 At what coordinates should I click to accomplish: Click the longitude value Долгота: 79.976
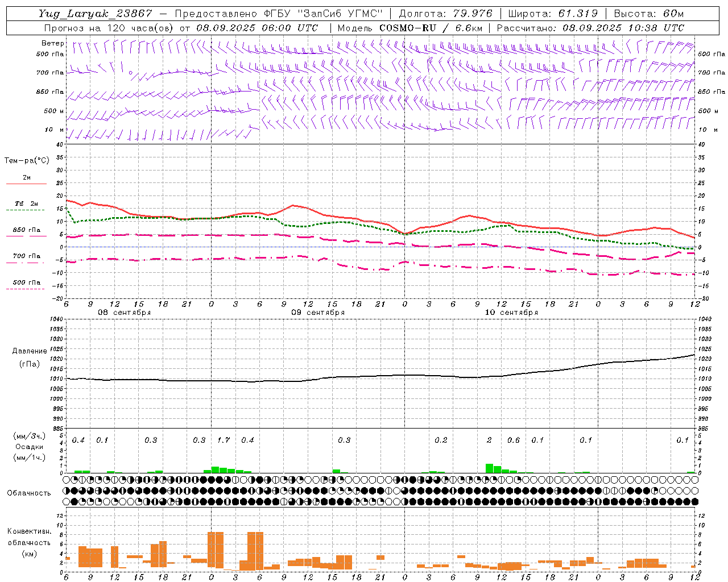[x=446, y=14]
